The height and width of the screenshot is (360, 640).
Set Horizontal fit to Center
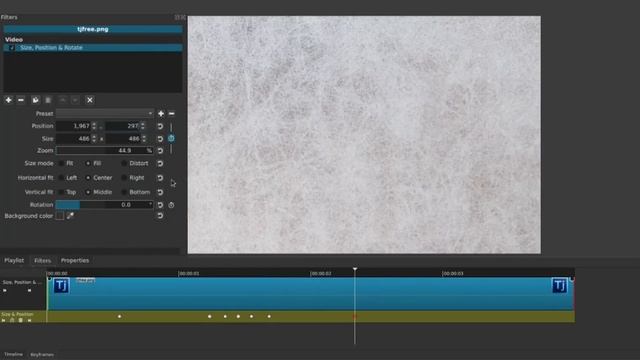pos(99,178)
